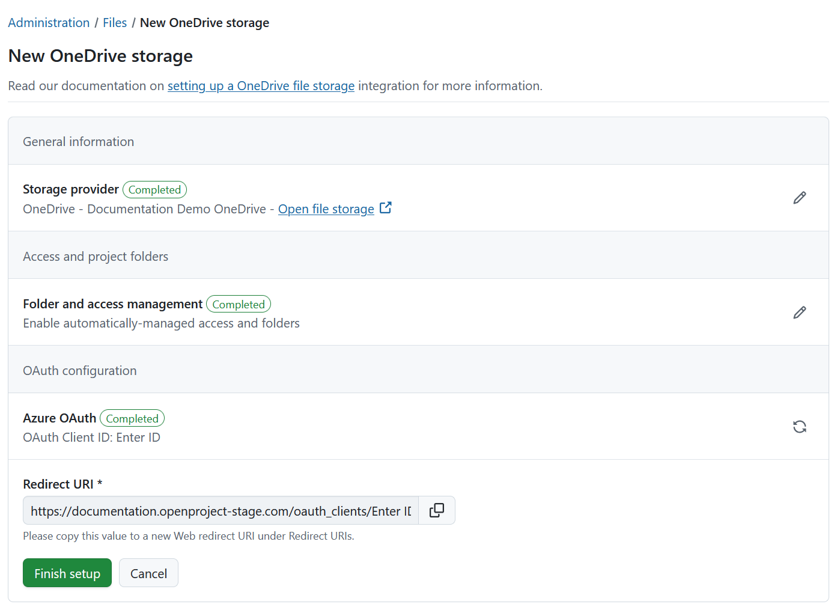Viewport: 840px width, 616px height.
Task: Open Files from the breadcrumb trail
Action: pyautogui.click(x=115, y=22)
